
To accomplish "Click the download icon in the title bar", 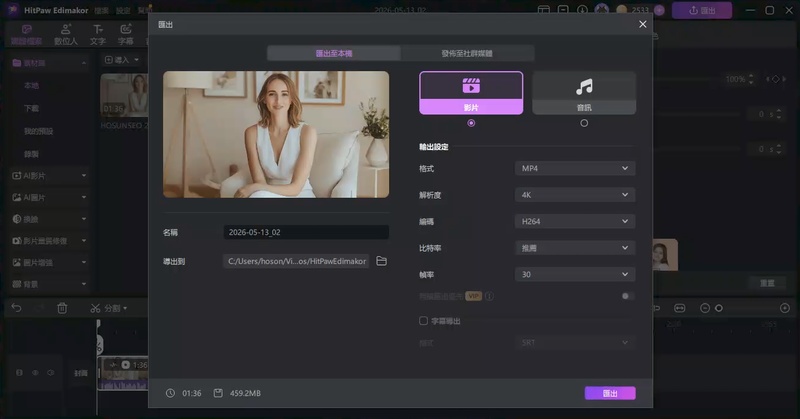I will pyautogui.click(x=582, y=10).
